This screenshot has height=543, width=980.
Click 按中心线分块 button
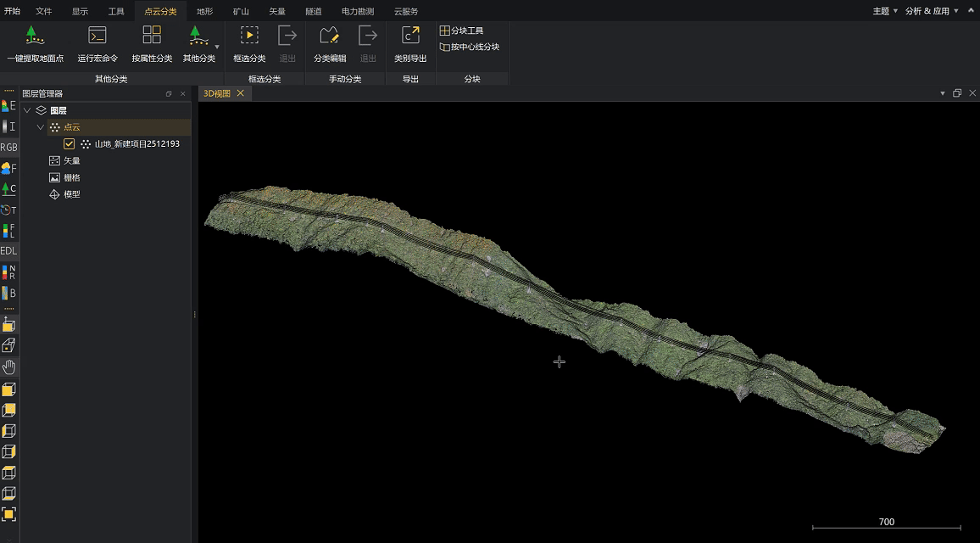coord(470,48)
